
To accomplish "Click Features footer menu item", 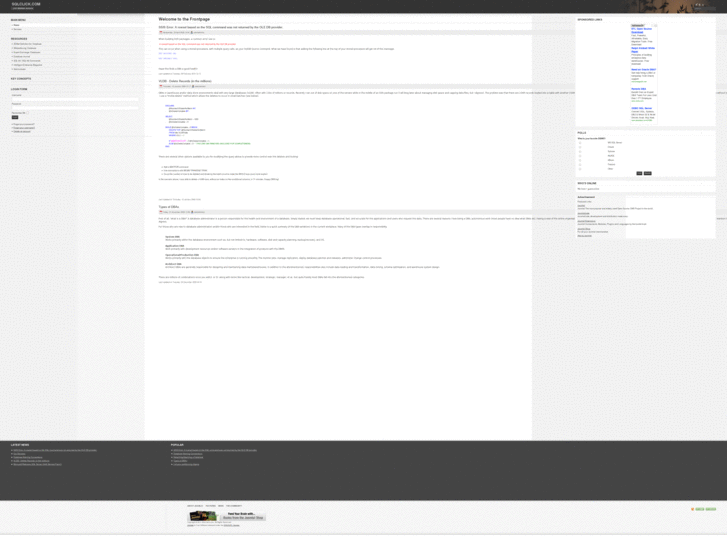I will tap(210, 506).
